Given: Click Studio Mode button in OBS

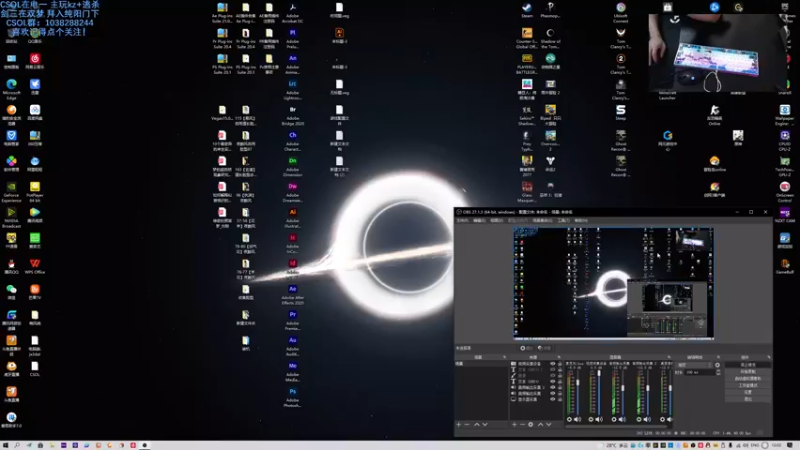Looking at the screenshot, I should pyautogui.click(x=748, y=385).
